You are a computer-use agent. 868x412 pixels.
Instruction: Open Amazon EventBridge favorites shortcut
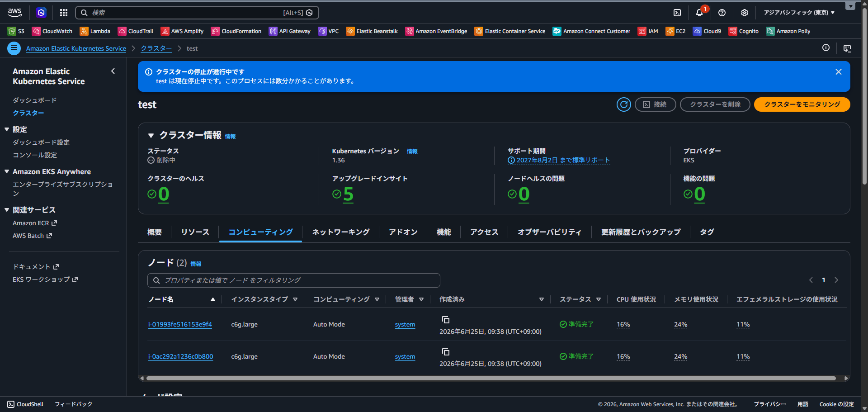[436, 31]
